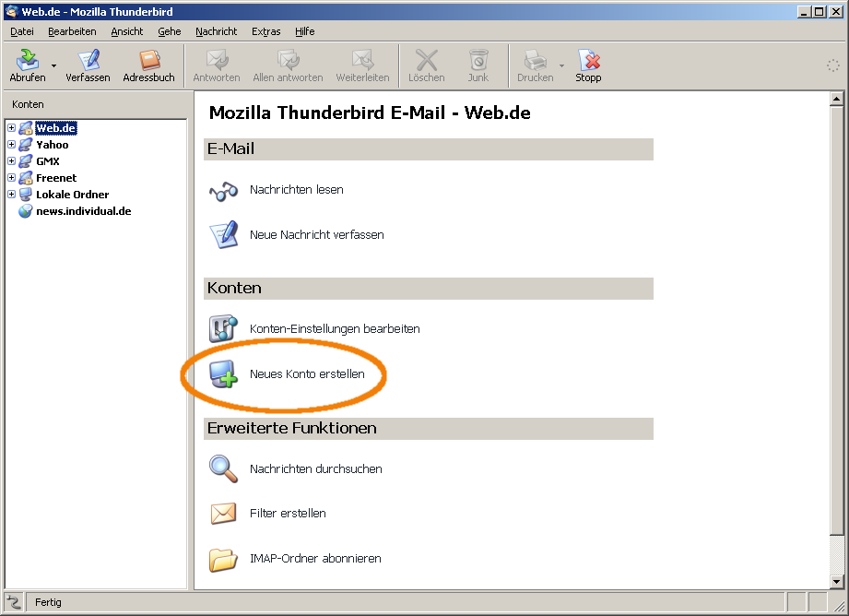The image size is (849, 616).
Task: Open the Bearbeiten menu
Action: (x=72, y=31)
